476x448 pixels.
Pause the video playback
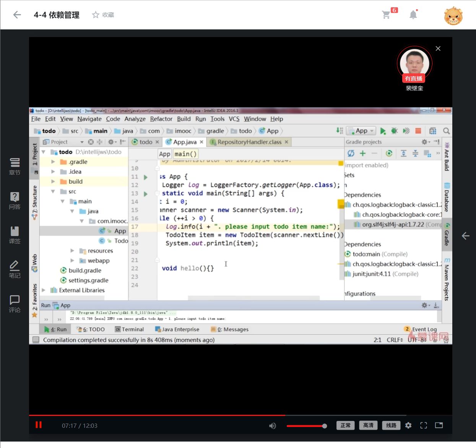(39, 425)
